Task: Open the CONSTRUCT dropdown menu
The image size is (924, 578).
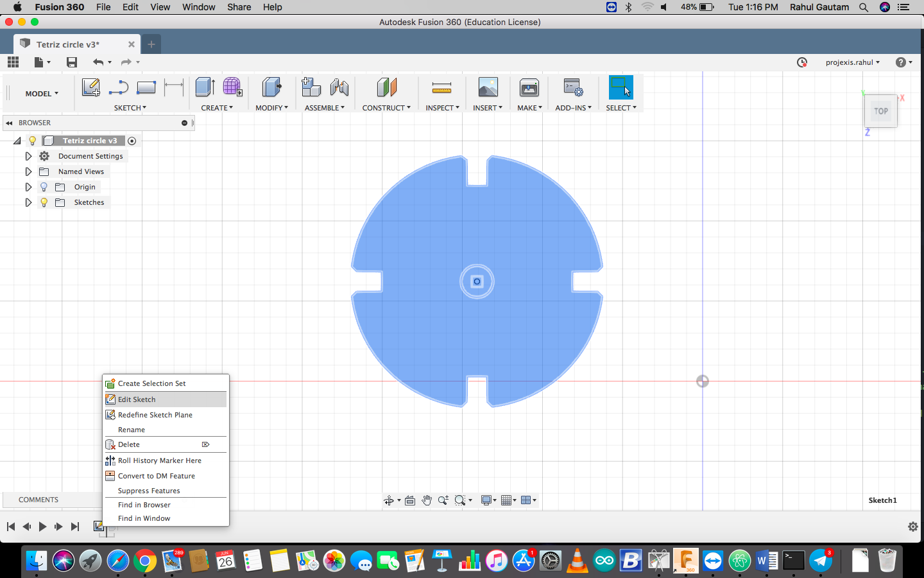Action: pyautogui.click(x=386, y=108)
